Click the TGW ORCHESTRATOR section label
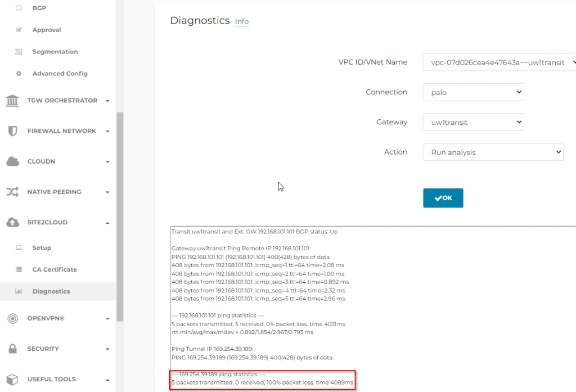The image size is (576, 392). point(62,101)
